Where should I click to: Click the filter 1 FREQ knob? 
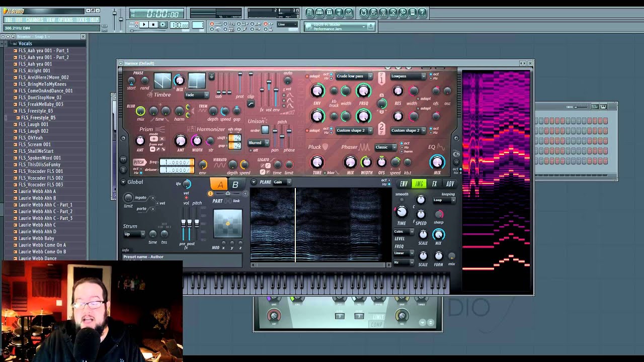363,91
